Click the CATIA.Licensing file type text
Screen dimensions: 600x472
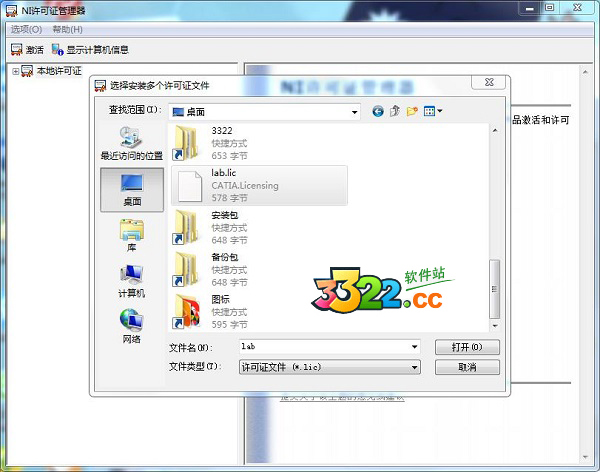(x=245, y=186)
